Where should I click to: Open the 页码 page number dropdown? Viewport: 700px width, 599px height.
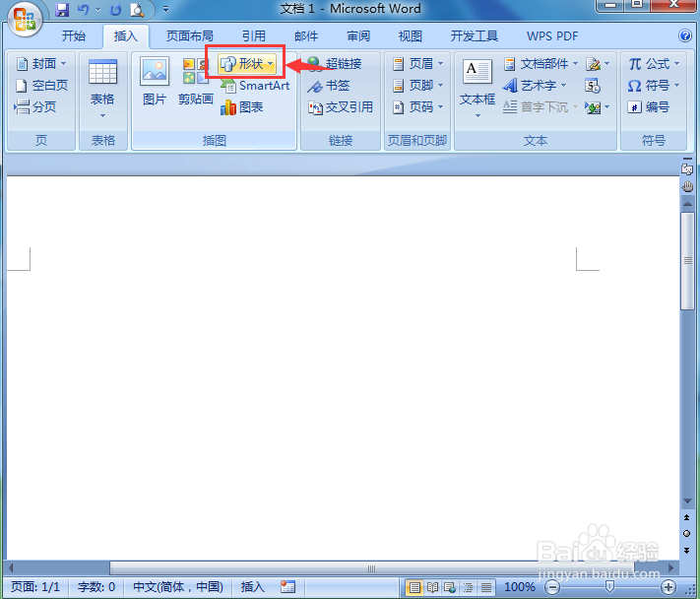(x=417, y=106)
